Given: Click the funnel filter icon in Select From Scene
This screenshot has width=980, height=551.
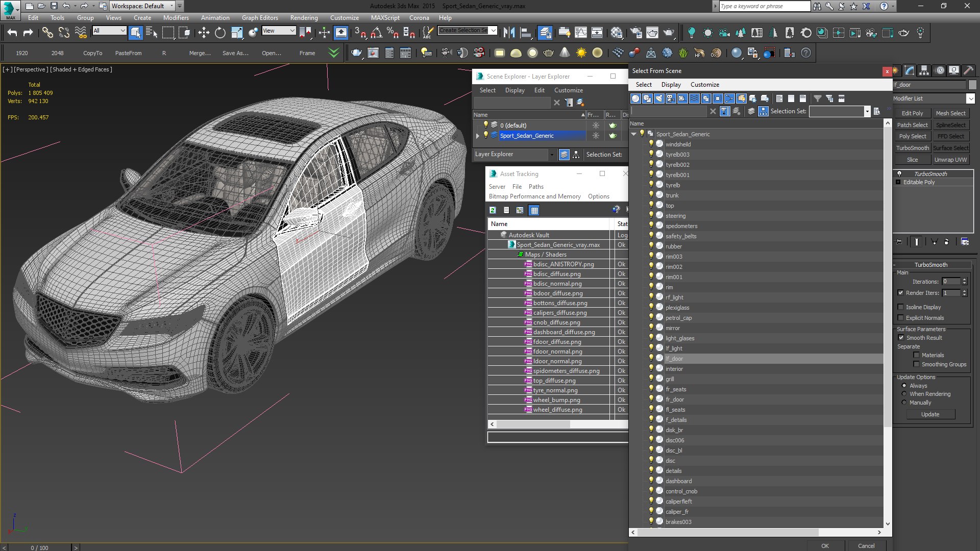Looking at the screenshot, I should (818, 98).
